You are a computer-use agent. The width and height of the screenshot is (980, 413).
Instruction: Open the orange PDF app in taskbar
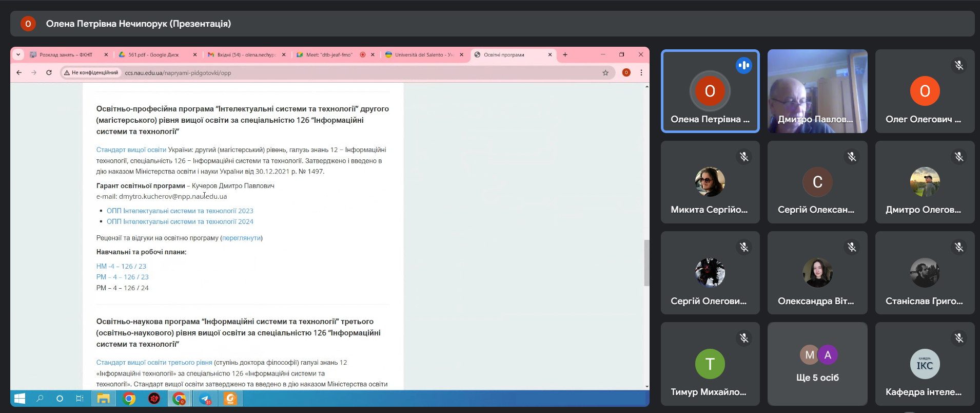230,399
